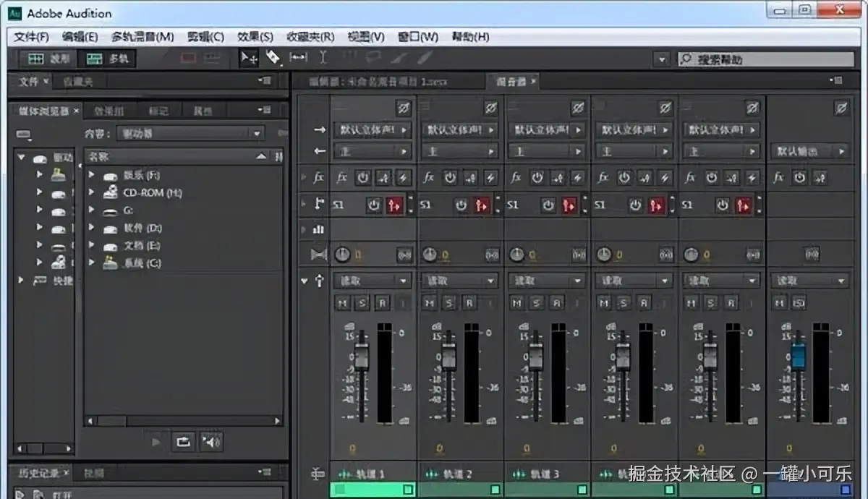Open the 效果(S) menu

click(255, 36)
